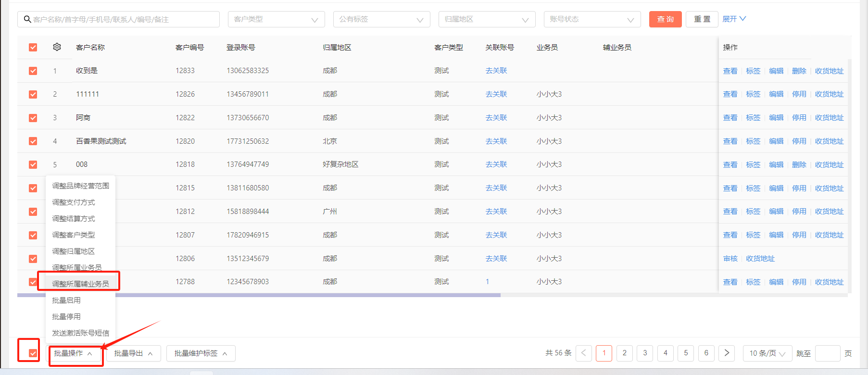Go to page 5
Screen dimensions: 868x375
coord(686,353)
